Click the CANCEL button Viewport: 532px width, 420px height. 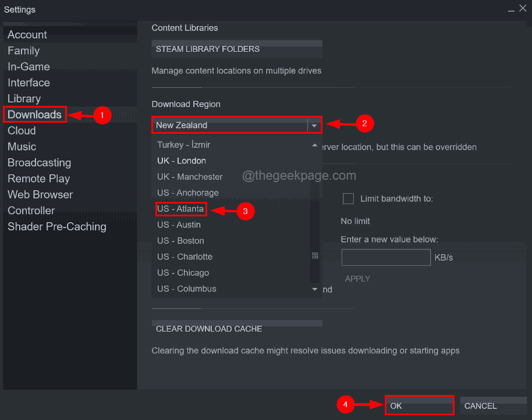pyautogui.click(x=493, y=405)
